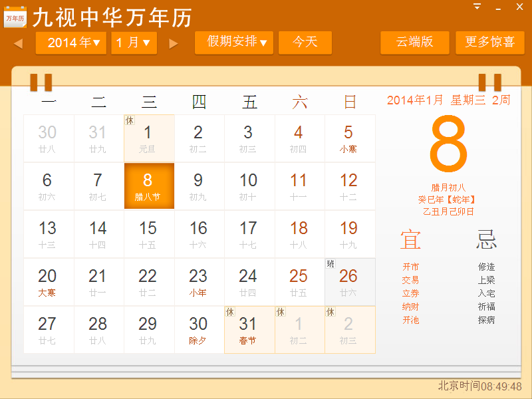Choose February 2 初三 greyed date
The height and width of the screenshot is (399, 532).
tap(350, 330)
